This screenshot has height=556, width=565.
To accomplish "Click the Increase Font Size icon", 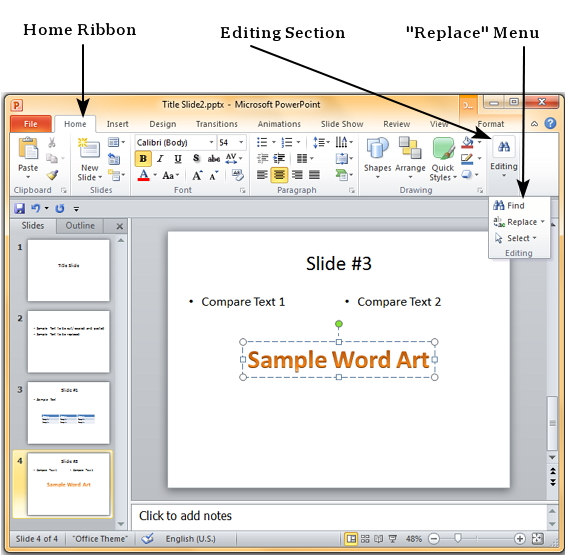I will pos(197,175).
